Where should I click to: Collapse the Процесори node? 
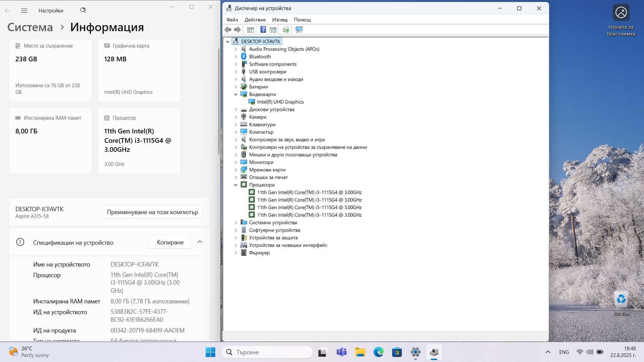point(236,185)
